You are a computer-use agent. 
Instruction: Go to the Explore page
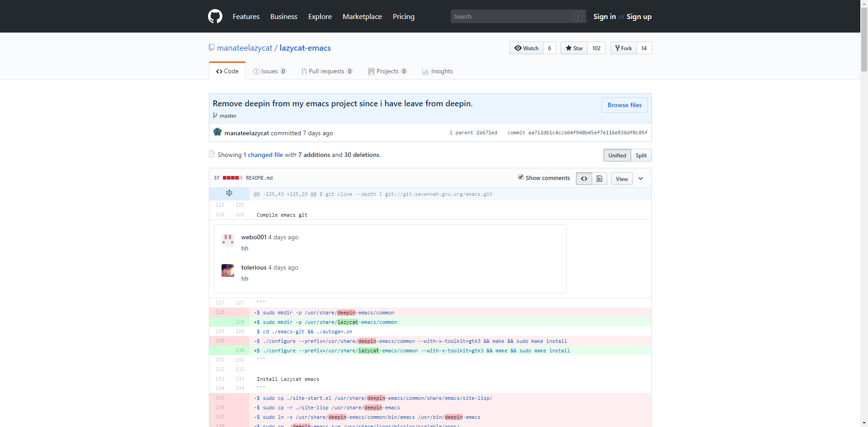click(320, 17)
